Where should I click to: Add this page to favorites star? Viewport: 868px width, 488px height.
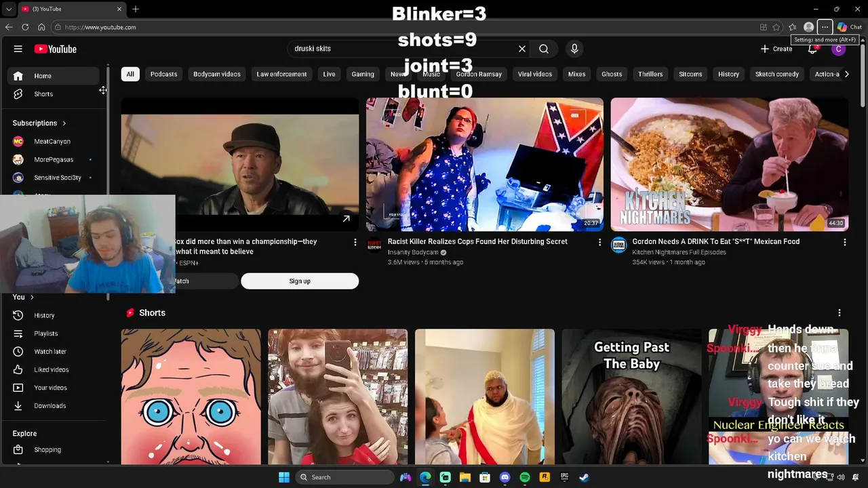[x=776, y=27]
